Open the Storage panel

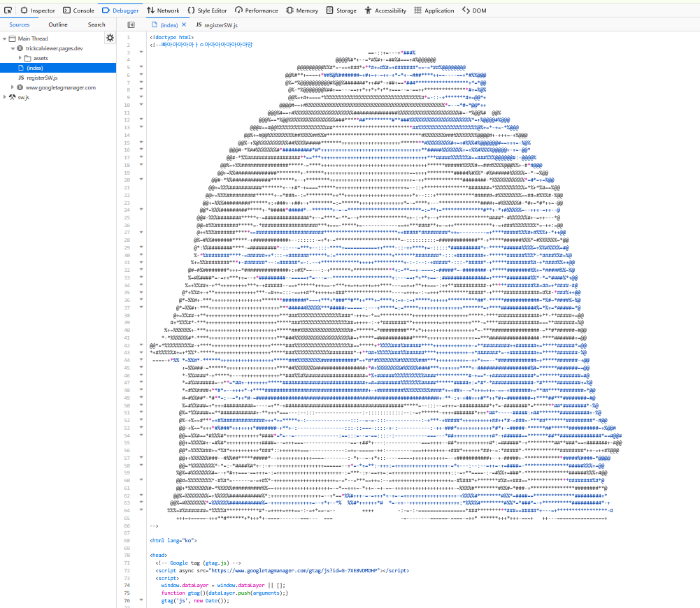coord(341,10)
